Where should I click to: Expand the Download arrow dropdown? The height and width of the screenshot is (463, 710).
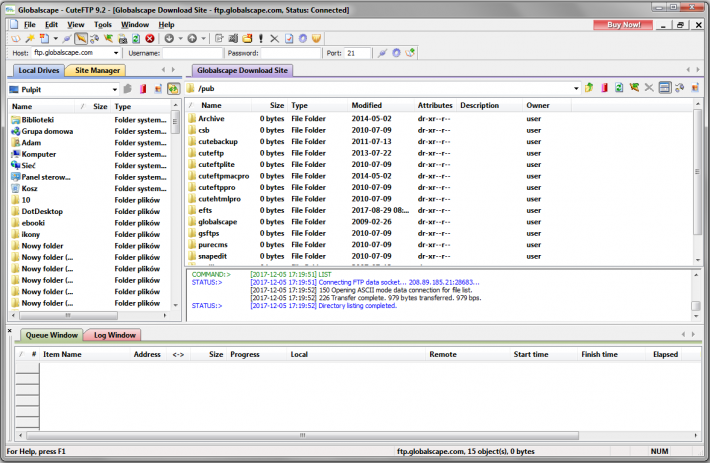coord(180,39)
